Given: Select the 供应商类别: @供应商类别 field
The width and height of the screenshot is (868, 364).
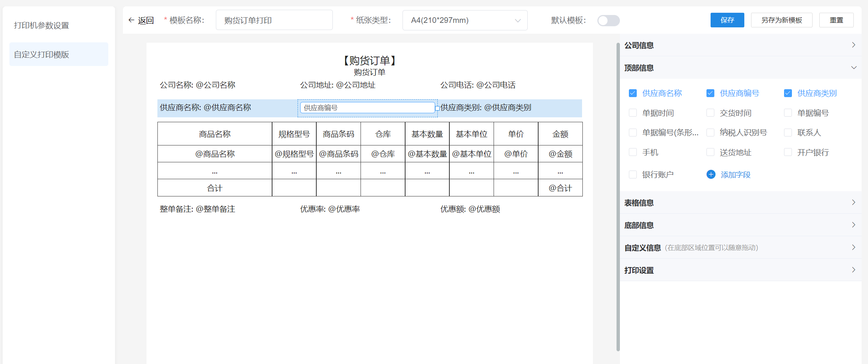Looking at the screenshot, I should point(486,108).
